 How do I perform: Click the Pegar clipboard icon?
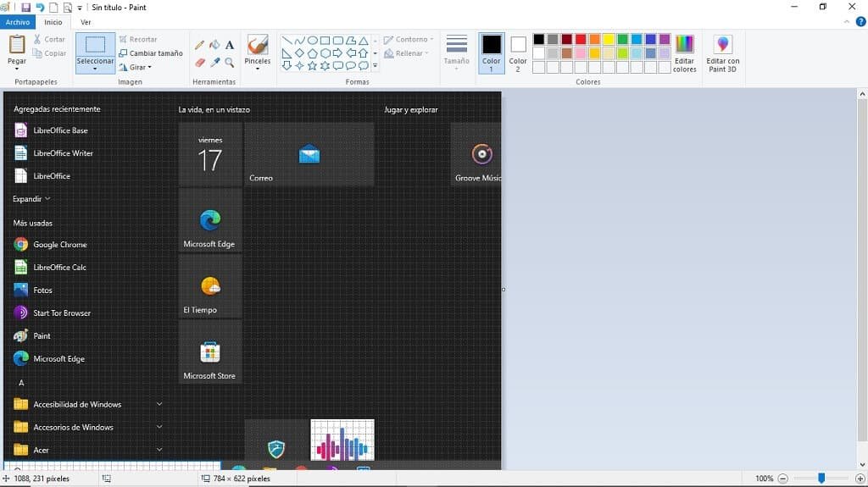pos(17,45)
